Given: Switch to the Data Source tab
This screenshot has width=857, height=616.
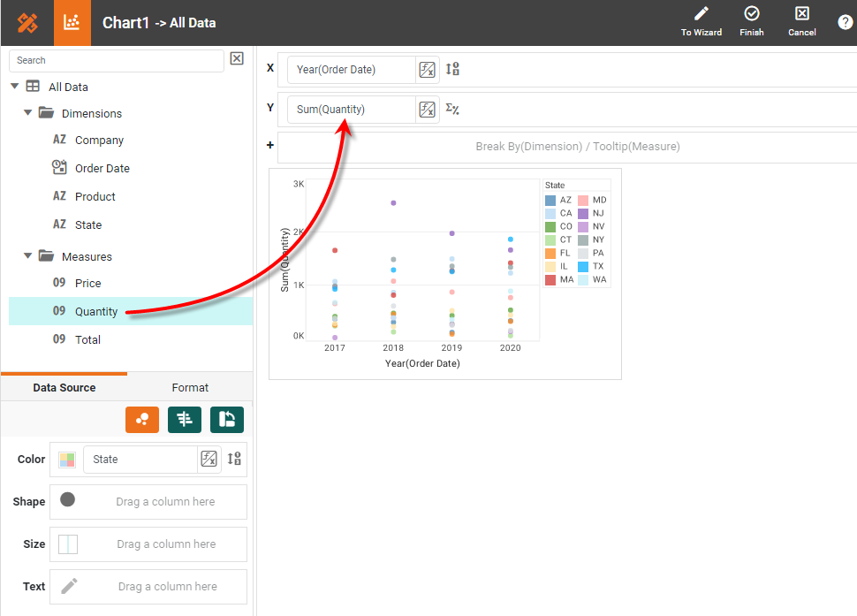Looking at the screenshot, I should pyautogui.click(x=64, y=387).
